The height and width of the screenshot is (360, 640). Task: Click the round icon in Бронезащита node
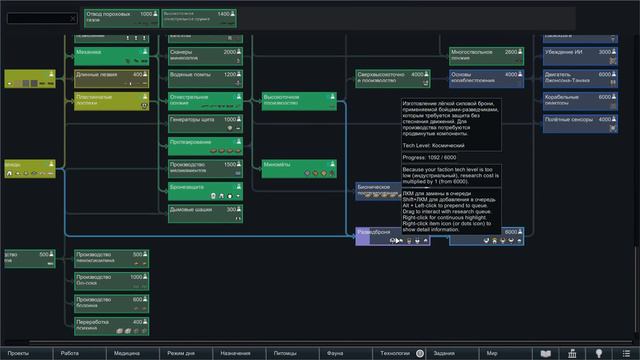230,196
